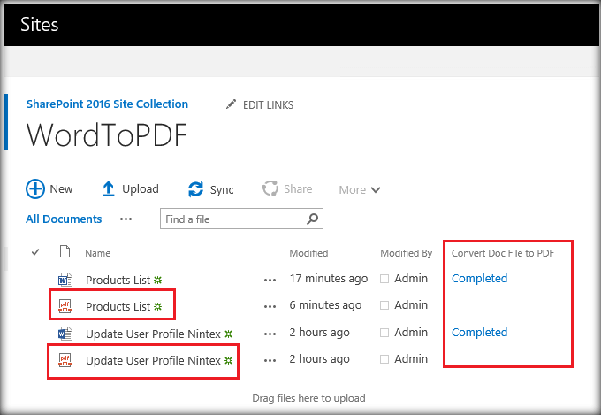Viewport: 602px width, 416px height.
Task: Open the SharePoint 2016 Site Collection link
Action: (x=107, y=104)
